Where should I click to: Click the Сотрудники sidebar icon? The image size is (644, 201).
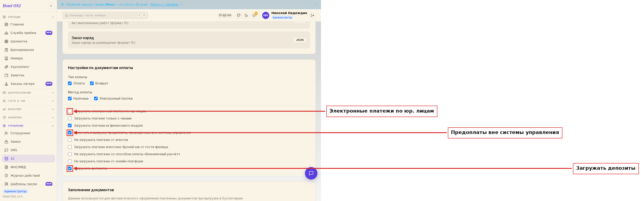pyautogui.click(x=6, y=133)
